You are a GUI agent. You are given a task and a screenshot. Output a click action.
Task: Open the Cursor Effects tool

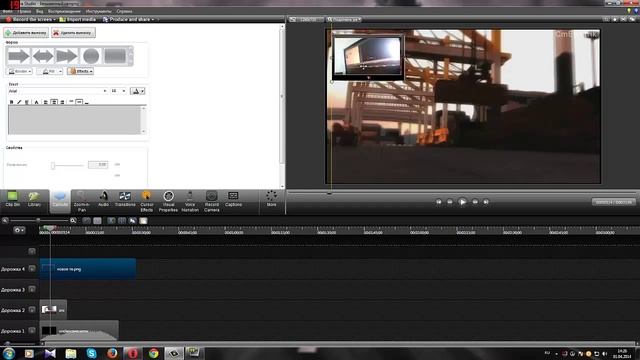(x=147, y=201)
